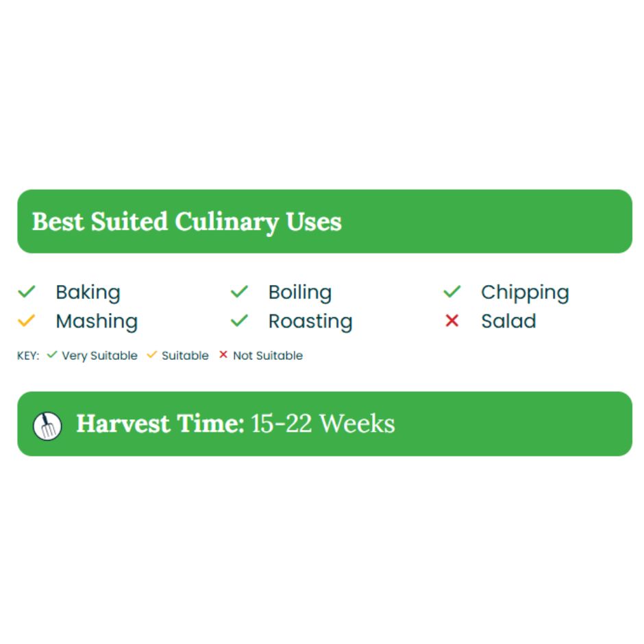The width and height of the screenshot is (644, 644).
Task: Select the Baking label
Action: 88,293
